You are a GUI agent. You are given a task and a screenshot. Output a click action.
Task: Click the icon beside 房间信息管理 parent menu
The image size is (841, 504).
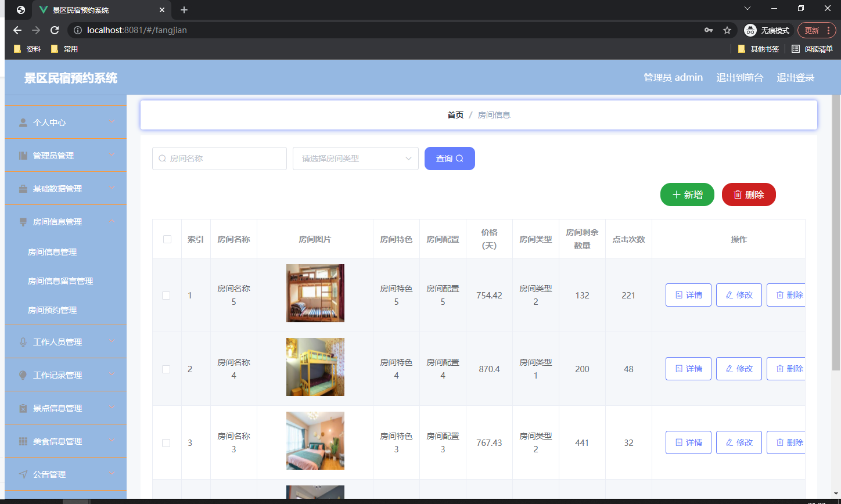click(23, 222)
